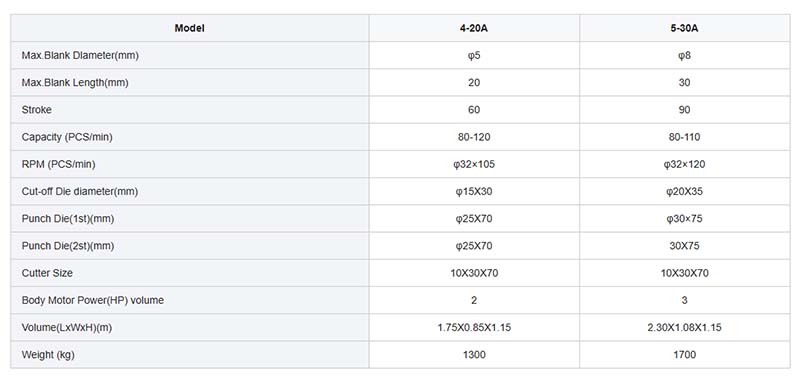Select the 4-20A column header
This screenshot has width=800, height=381.
(474, 28)
